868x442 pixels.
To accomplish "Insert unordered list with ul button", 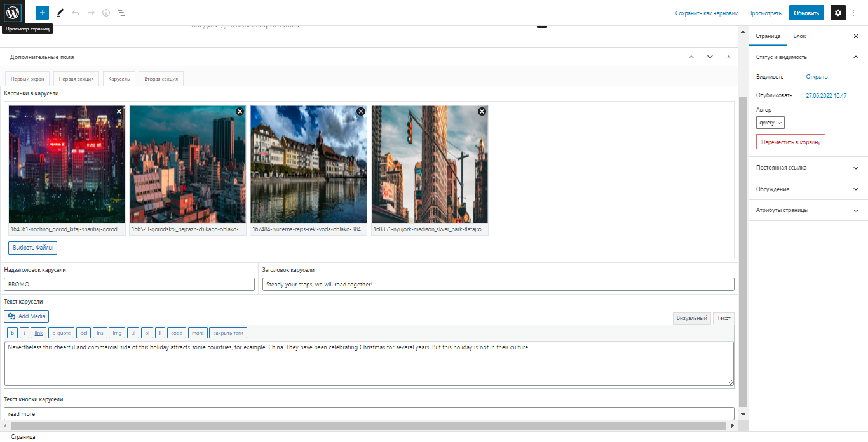I will 133,333.
